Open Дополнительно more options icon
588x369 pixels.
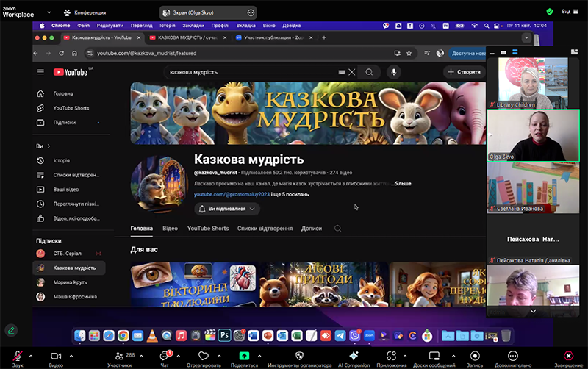[x=512, y=356]
